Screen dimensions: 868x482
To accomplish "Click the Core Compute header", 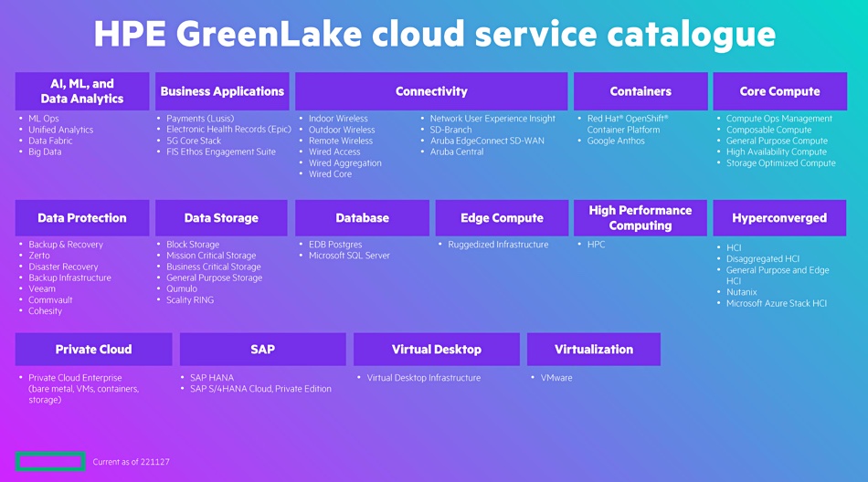I will (780, 91).
